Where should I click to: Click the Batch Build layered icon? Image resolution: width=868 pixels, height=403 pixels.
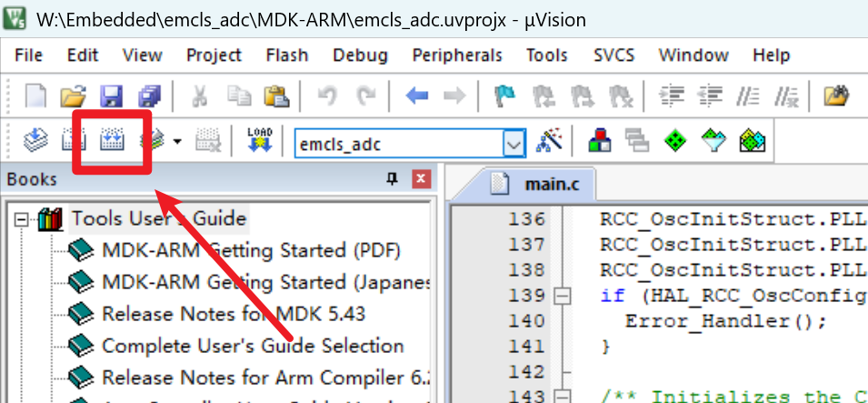pyautogui.click(x=152, y=139)
